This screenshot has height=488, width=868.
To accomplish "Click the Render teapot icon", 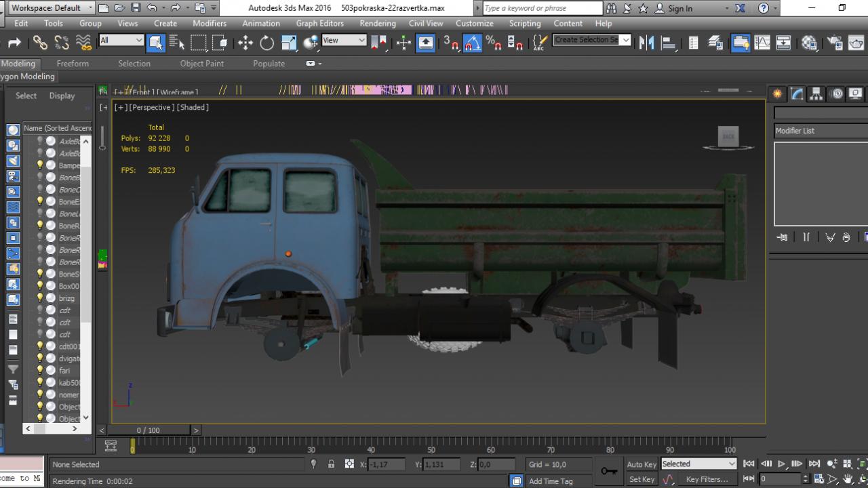I will [x=856, y=43].
